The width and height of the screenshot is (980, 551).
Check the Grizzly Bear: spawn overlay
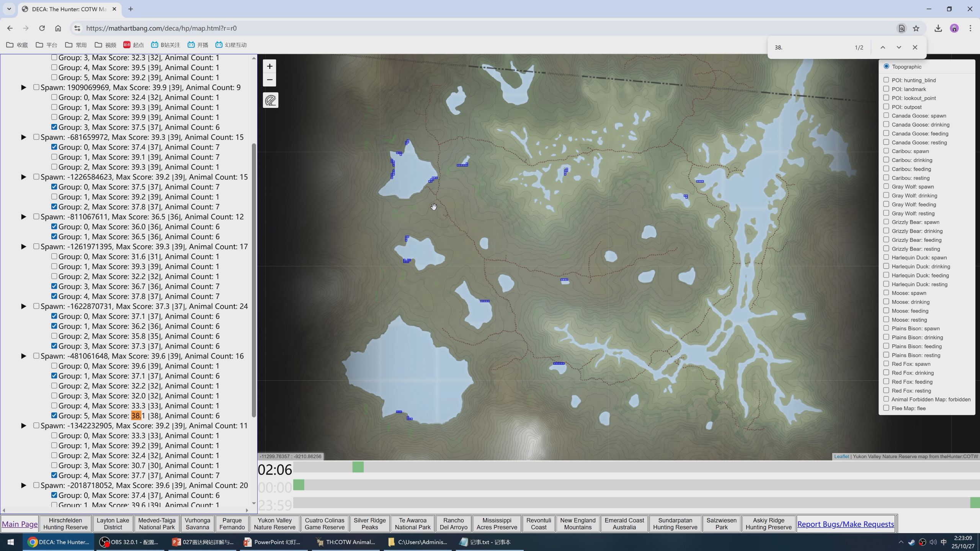886,222
